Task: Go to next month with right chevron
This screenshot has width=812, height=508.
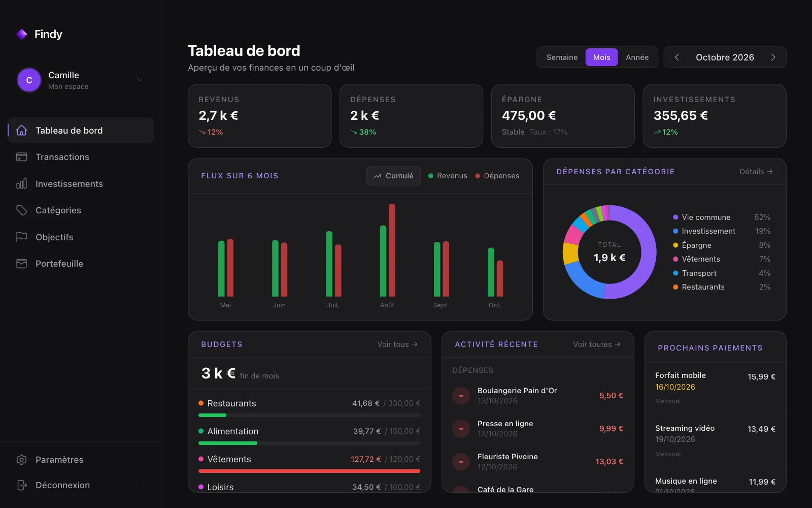Action: 773,57
